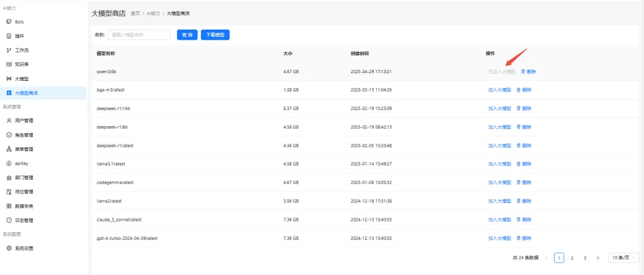Open 用户管理 menu item
644x275 pixels.
[24, 120]
